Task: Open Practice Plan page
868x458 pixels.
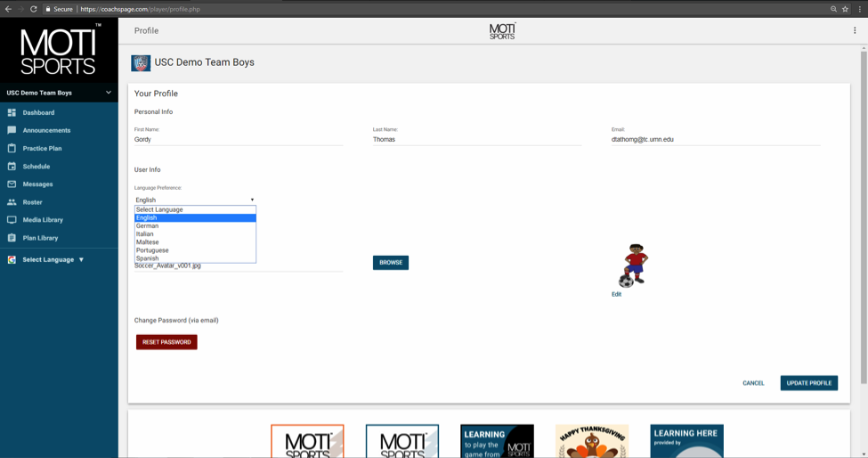Action: (42, 149)
